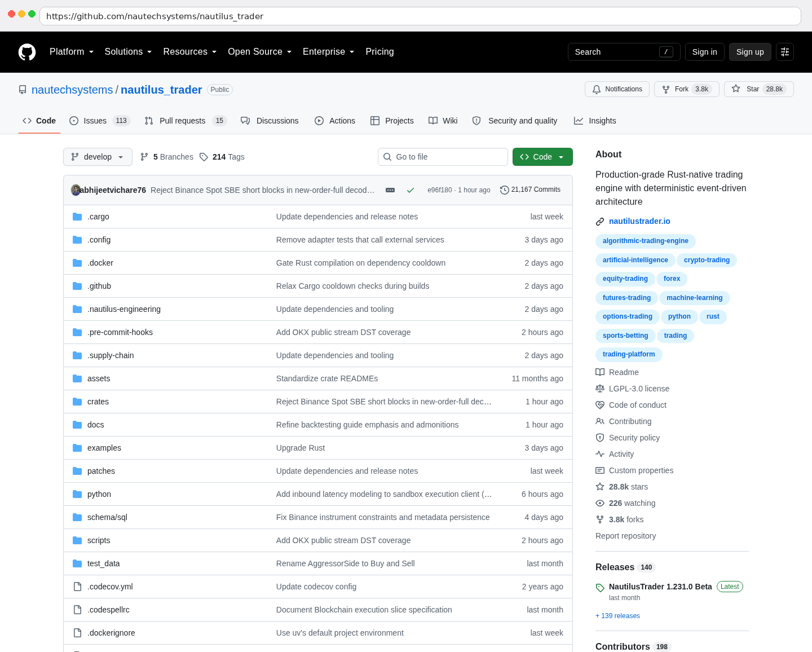
Task: Open commit e96f180 hash link
Action: (440, 190)
